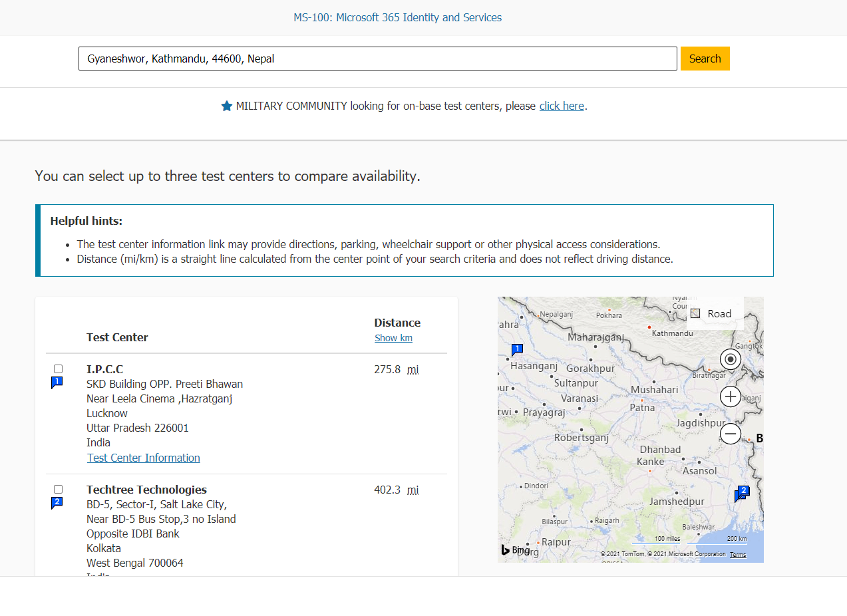
Task: Click the I.P.C.C test center name
Action: [x=105, y=369]
